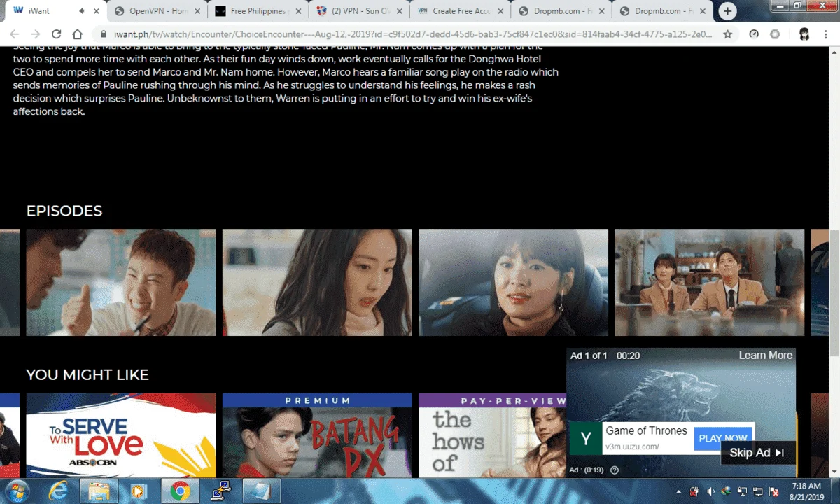The height and width of the screenshot is (504, 840).
Task: Click Learn More on the ad
Action: coord(765,356)
